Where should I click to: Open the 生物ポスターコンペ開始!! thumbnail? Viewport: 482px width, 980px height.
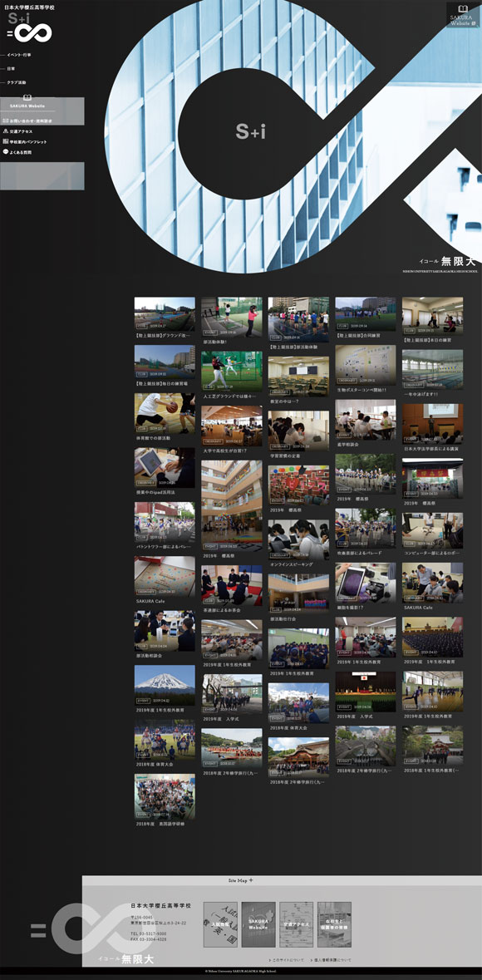(x=365, y=365)
